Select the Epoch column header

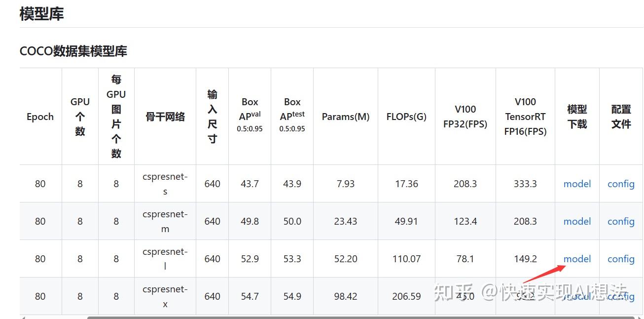pyautogui.click(x=40, y=117)
